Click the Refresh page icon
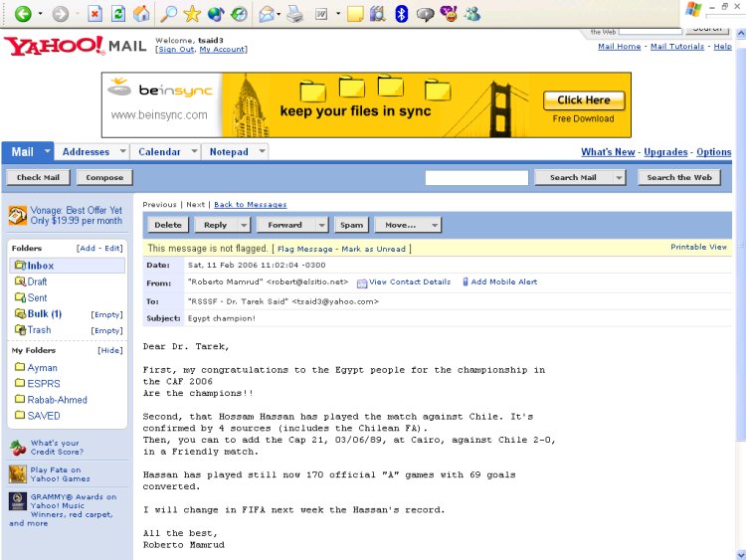 pyautogui.click(x=118, y=14)
